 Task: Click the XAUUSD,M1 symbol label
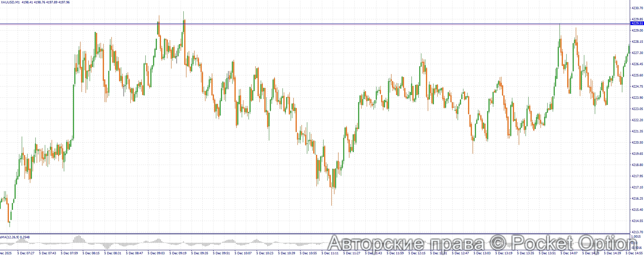pyautogui.click(x=10, y=2)
